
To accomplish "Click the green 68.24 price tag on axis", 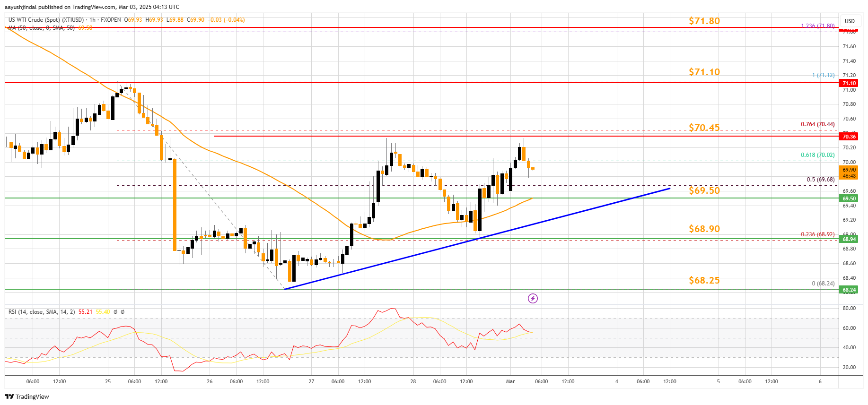I will pos(849,290).
